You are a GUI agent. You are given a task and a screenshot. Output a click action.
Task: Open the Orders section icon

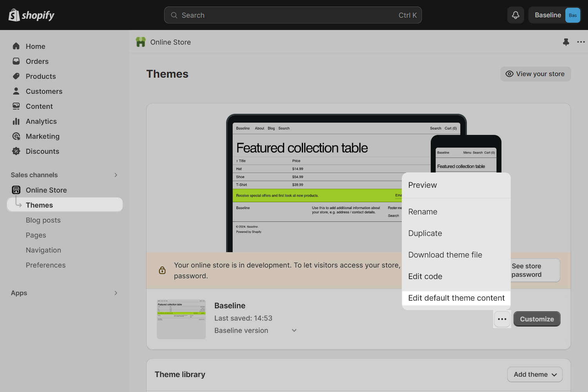[x=16, y=61]
